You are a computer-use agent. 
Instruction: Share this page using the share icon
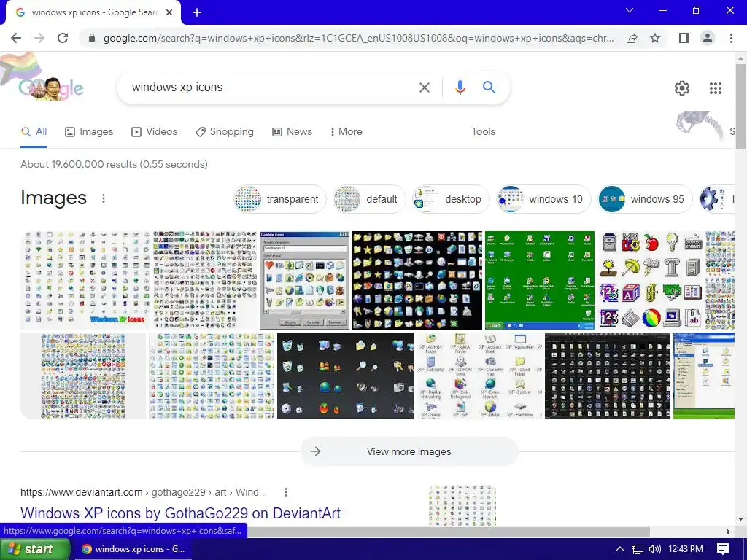(632, 38)
